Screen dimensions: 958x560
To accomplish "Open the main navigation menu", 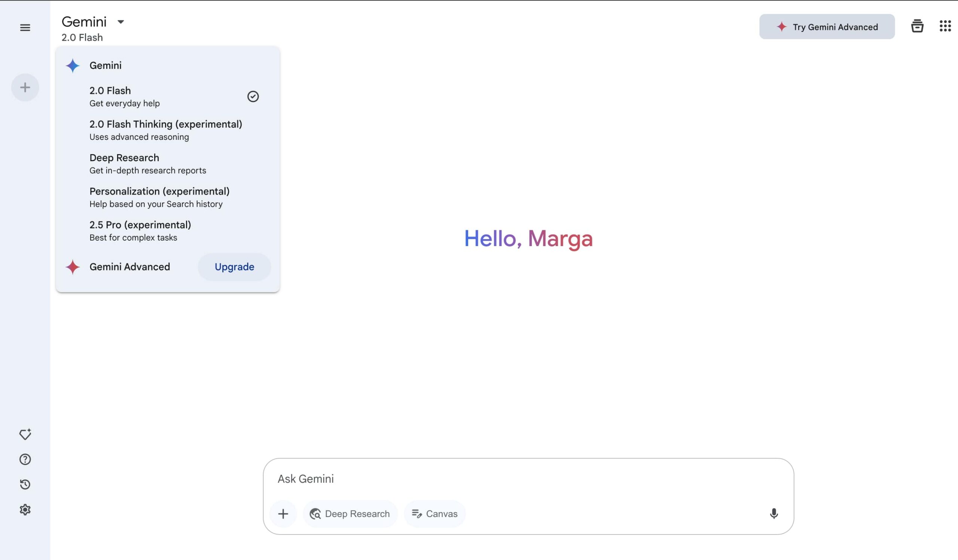I will click(x=25, y=27).
